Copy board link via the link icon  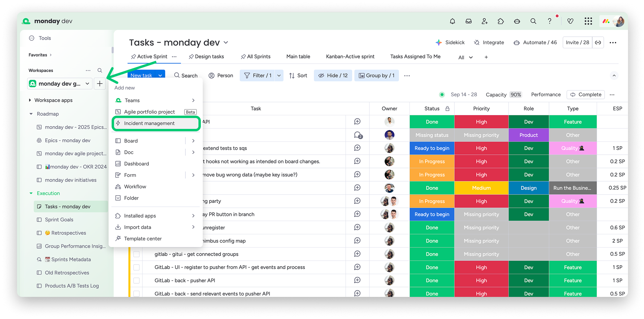tap(598, 43)
